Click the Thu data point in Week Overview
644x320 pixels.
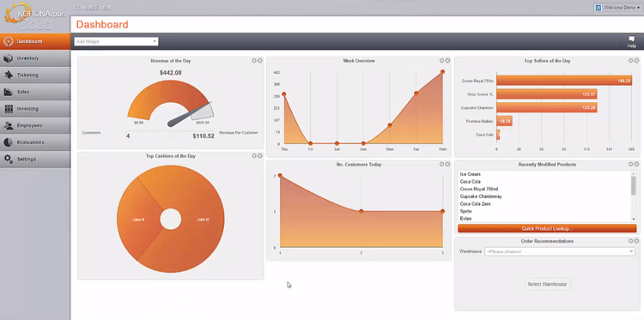point(284,94)
